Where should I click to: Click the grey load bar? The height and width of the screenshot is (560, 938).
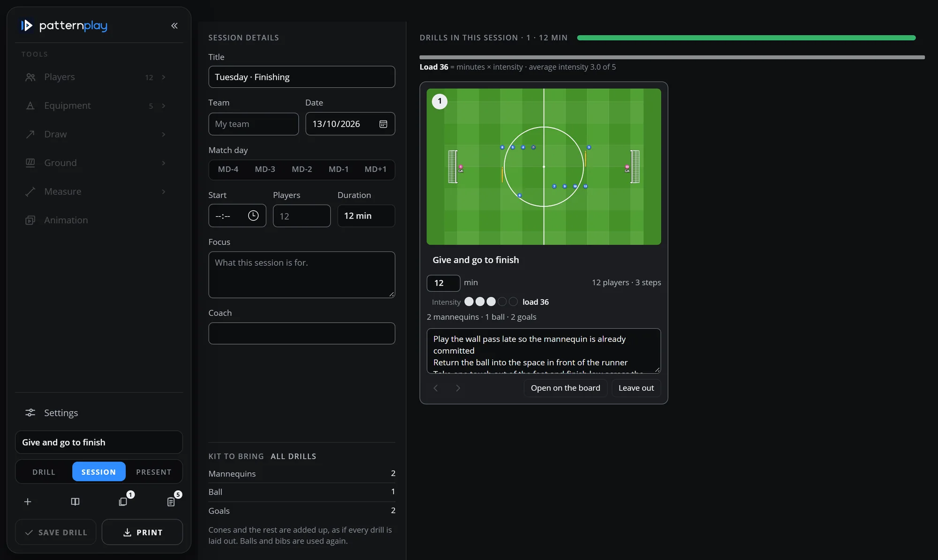[x=672, y=57]
